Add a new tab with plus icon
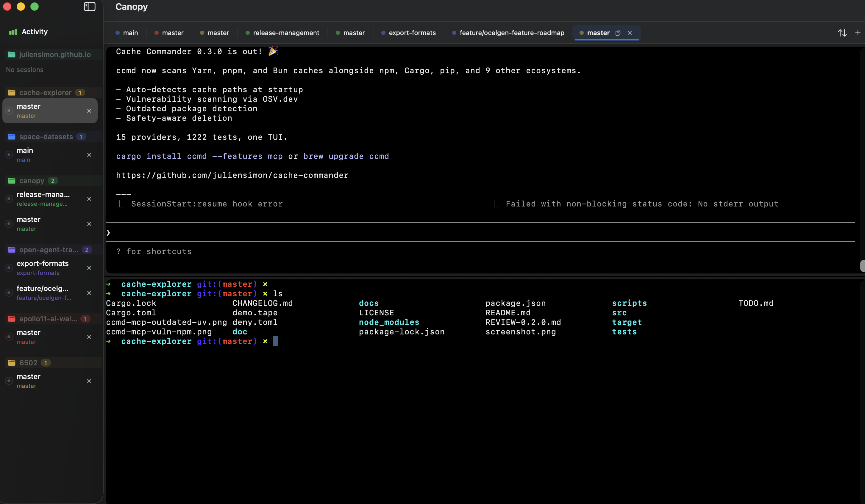 858,33
